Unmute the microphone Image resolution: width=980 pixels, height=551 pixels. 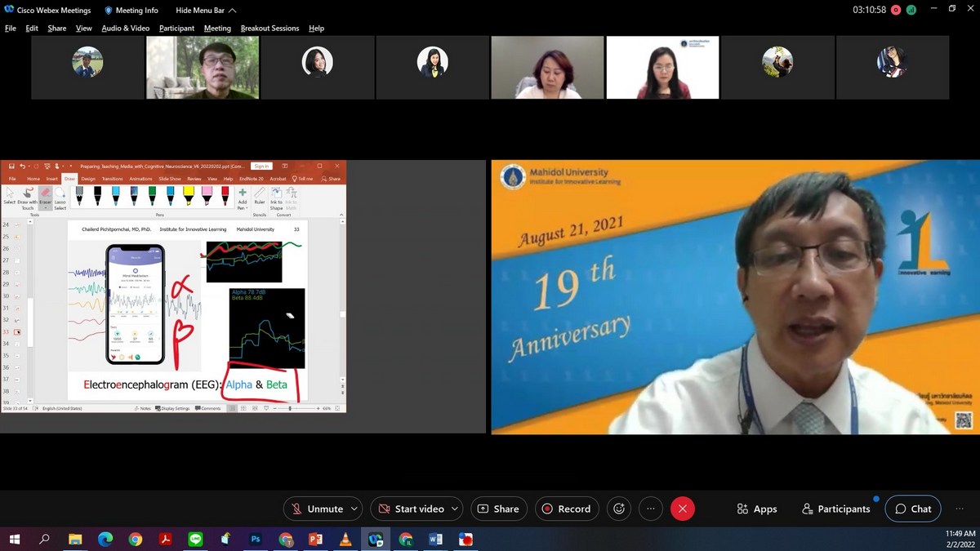tap(317, 509)
